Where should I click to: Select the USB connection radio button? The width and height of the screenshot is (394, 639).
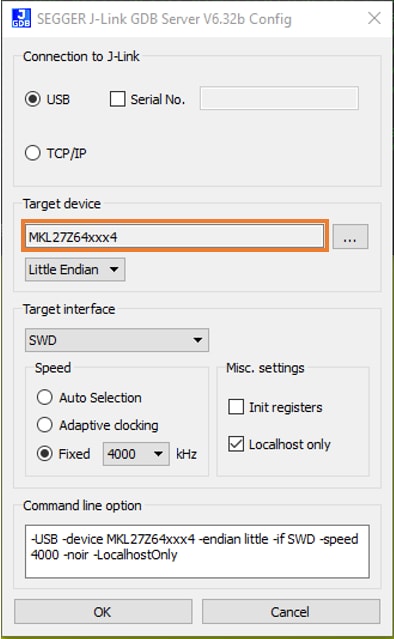click(33, 99)
